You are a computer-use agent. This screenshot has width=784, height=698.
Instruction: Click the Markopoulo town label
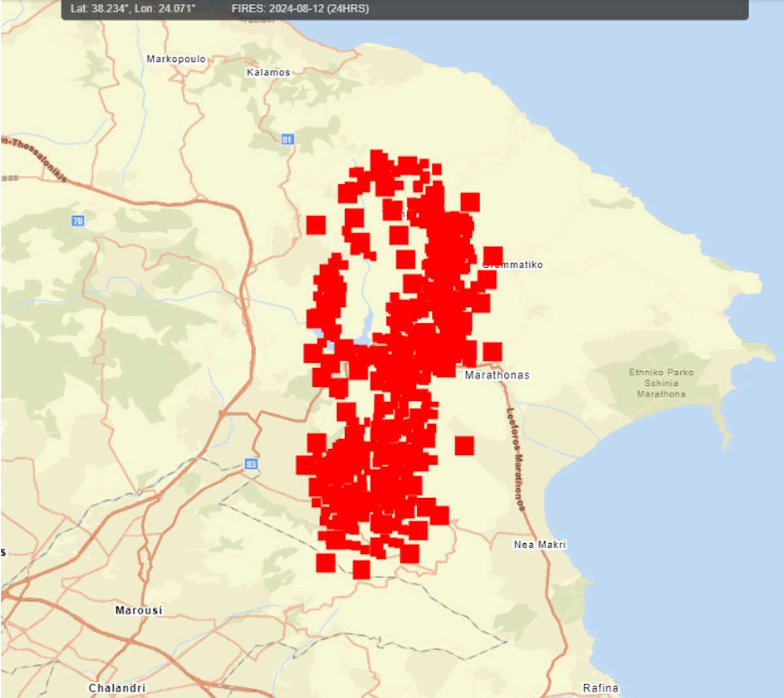pyautogui.click(x=176, y=59)
